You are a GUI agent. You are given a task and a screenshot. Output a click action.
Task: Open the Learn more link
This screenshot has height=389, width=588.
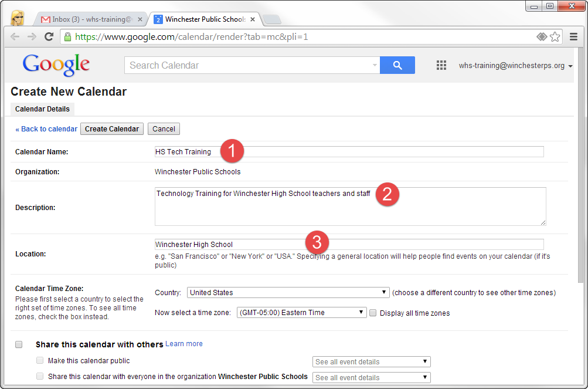183,344
